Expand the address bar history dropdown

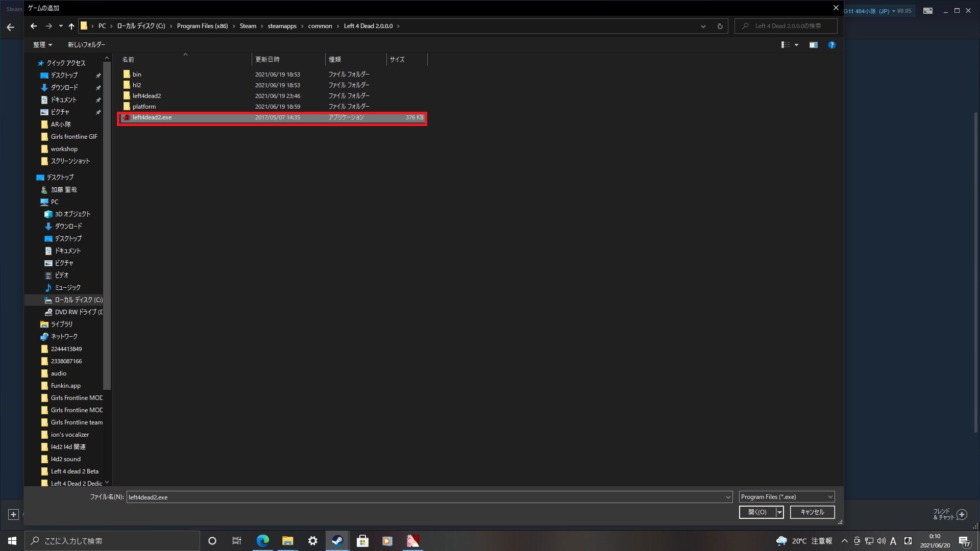(703, 26)
